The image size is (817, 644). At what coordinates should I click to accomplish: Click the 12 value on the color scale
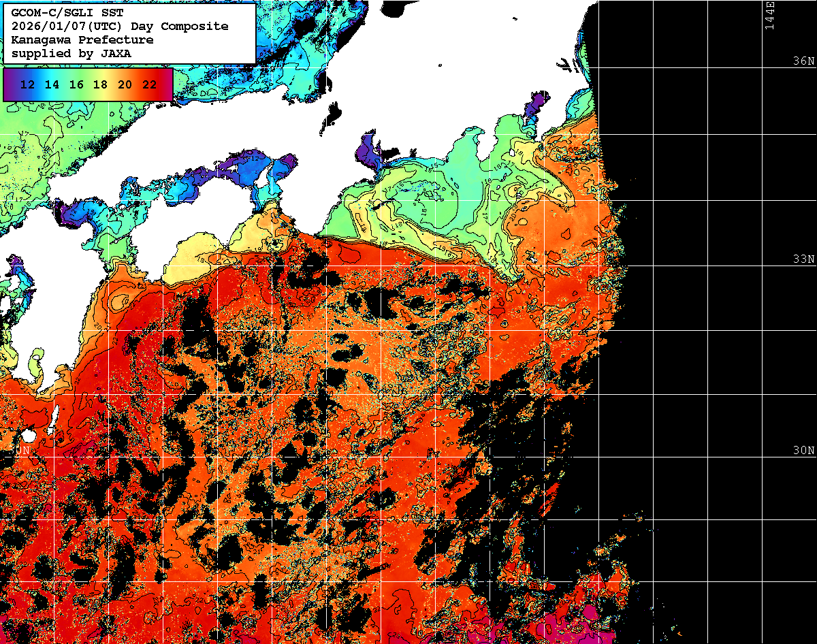tap(28, 84)
